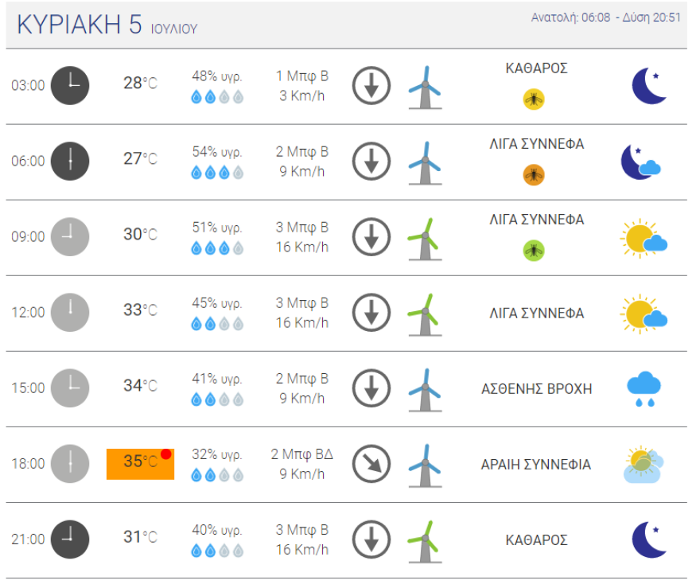Click the 54% humidity droplets at 06:00
This screenshot has width=700, height=588.
pos(216,173)
